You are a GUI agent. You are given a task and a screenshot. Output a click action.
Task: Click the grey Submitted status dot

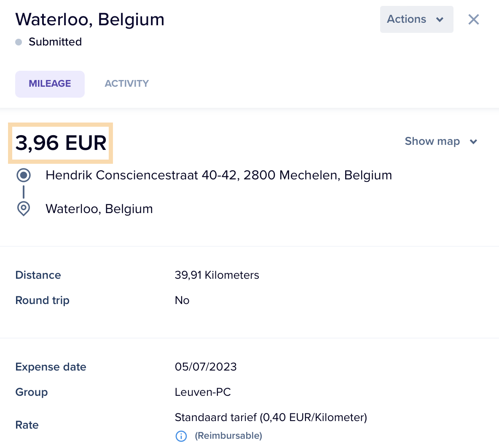click(19, 42)
